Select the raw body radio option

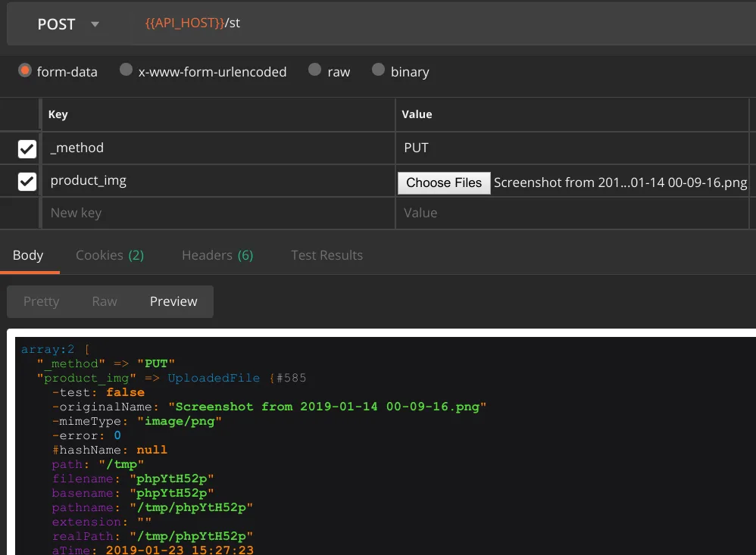[x=315, y=70]
